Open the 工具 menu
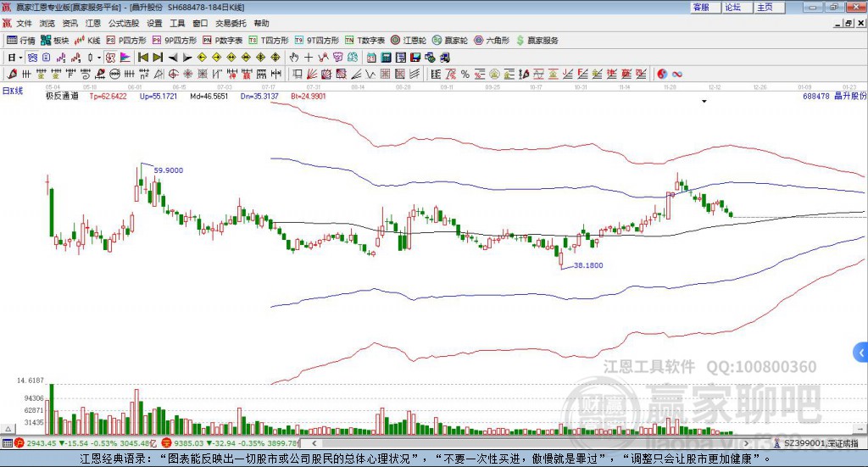This screenshot has width=868, height=467. [x=177, y=23]
